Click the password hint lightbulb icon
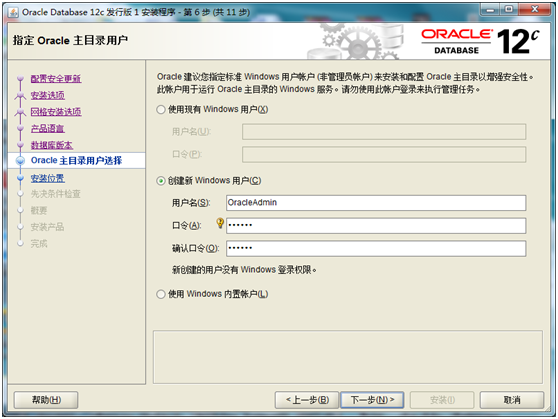 (x=220, y=223)
